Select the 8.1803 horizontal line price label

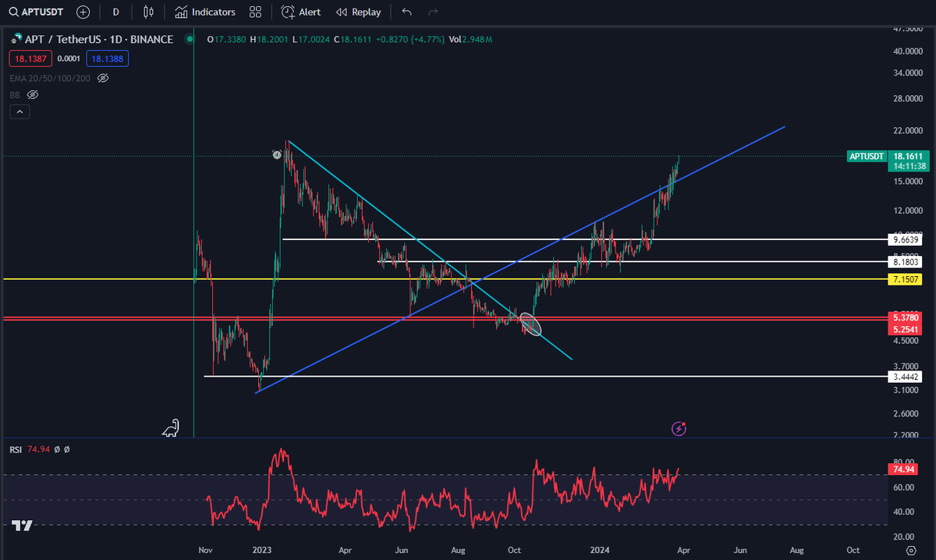905,263
